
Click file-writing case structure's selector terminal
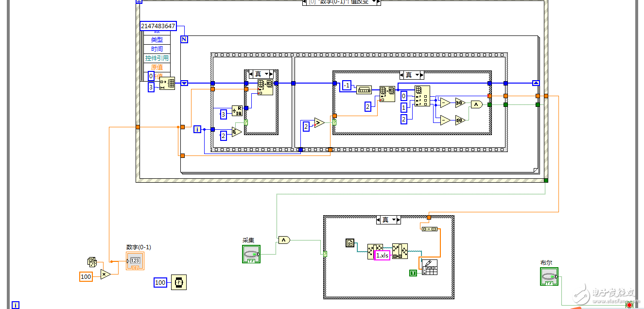pos(325,254)
